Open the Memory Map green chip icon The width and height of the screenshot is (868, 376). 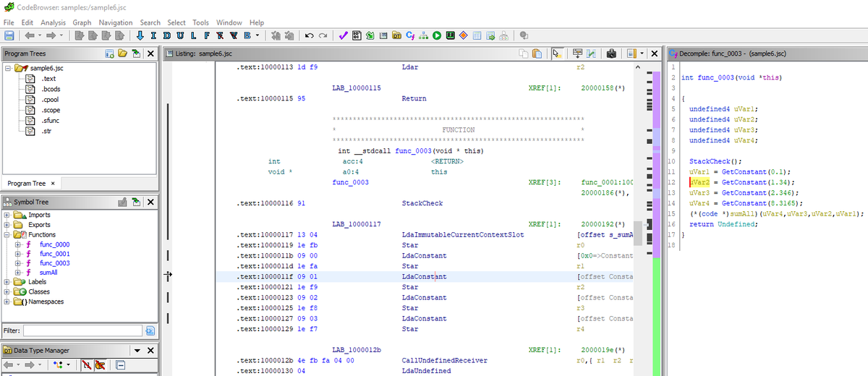pyautogui.click(x=451, y=35)
